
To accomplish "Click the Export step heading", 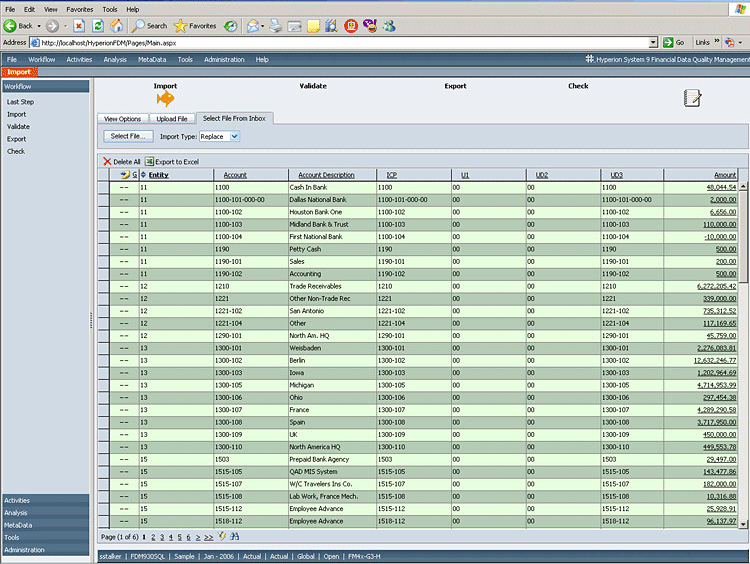I will pyautogui.click(x=455, y=86).
